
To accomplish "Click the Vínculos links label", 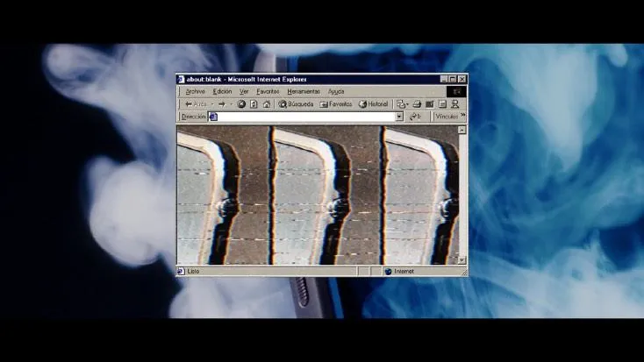I will (x=447, y=117).
